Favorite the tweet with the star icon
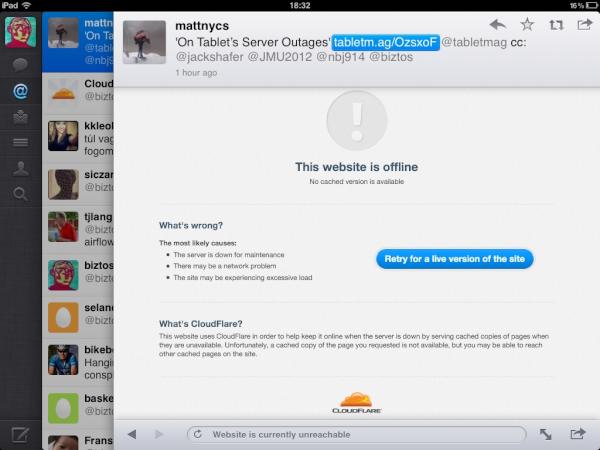 pos(527,24)
